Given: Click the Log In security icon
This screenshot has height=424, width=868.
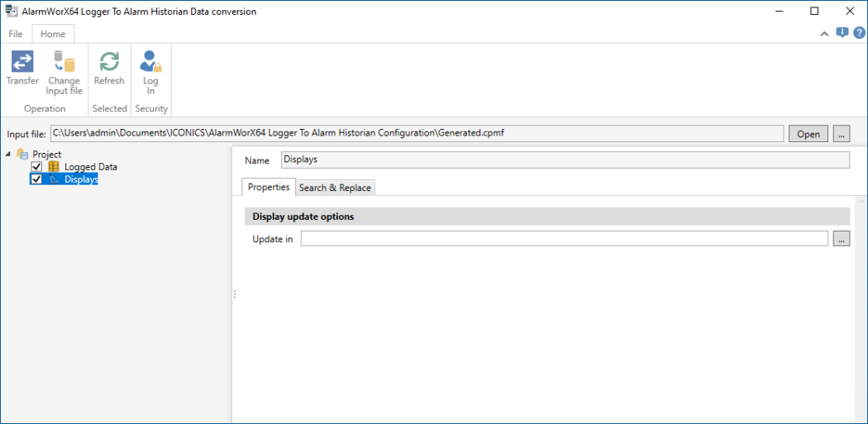Looking at the screenshot, I should [x=150, y=62].
